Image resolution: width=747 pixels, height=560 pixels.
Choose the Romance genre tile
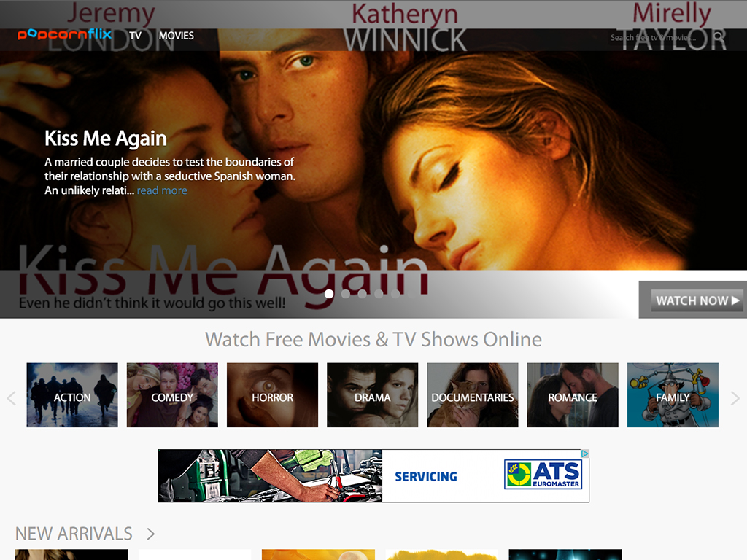point(573,395)
